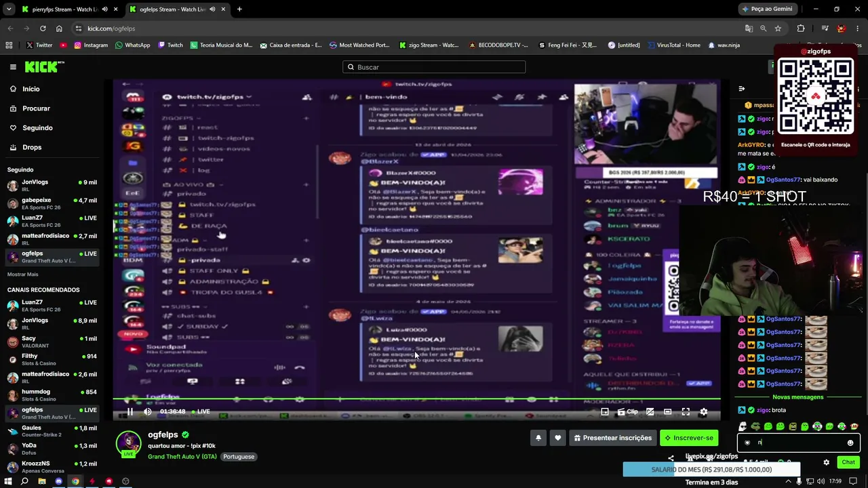Click Presentear inscrições button
Screen dimensions: 868x488
click(613, 438)
